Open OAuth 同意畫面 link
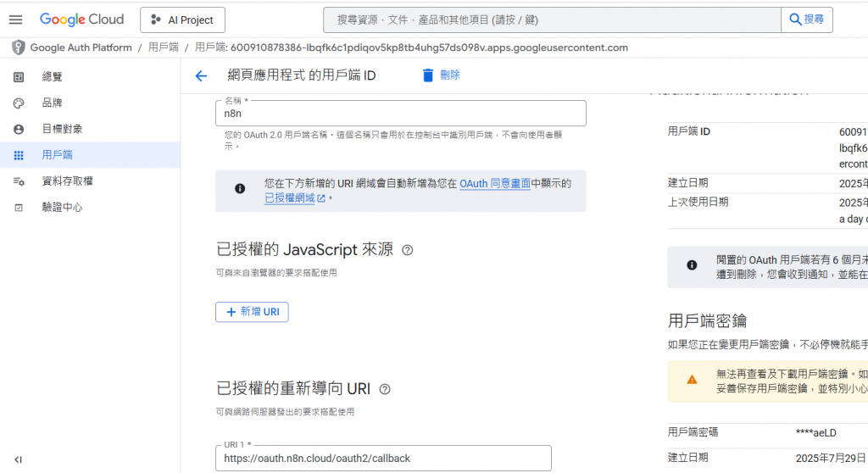 [495, 183]
